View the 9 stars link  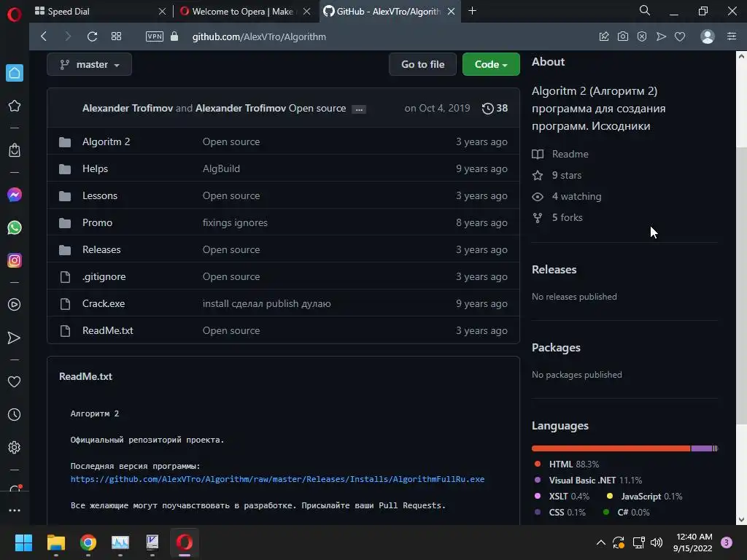(557, 175)
